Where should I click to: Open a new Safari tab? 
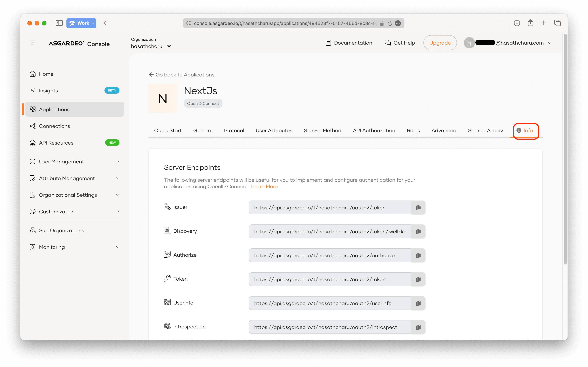click(544, 23)
